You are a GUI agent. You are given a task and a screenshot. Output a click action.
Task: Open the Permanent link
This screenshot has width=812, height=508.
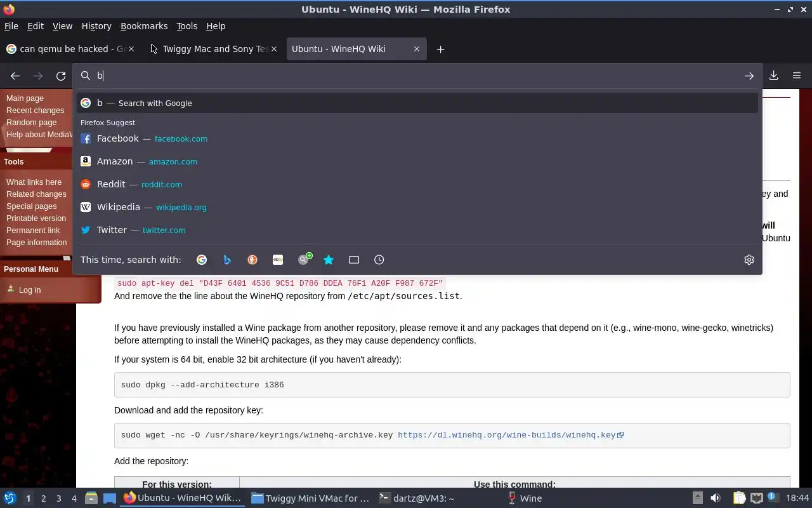pos(33,231)
